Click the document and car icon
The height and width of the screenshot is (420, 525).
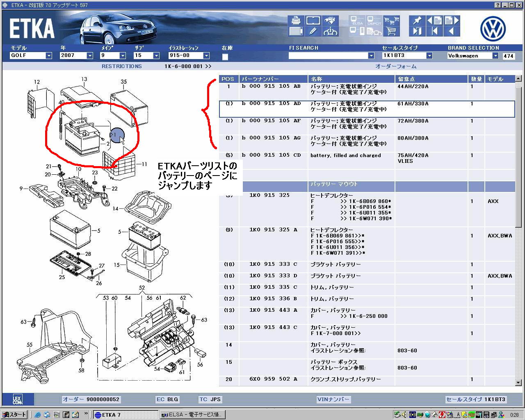point(374,31)
